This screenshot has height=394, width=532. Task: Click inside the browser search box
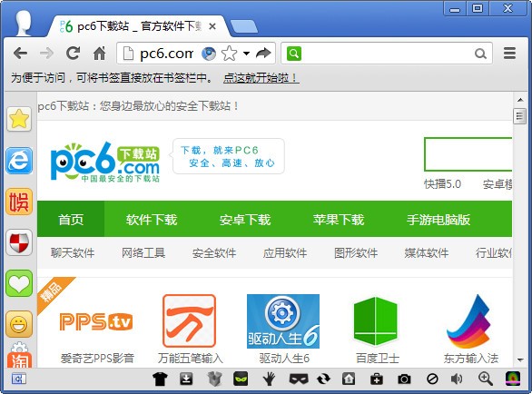tap(387, 54)
